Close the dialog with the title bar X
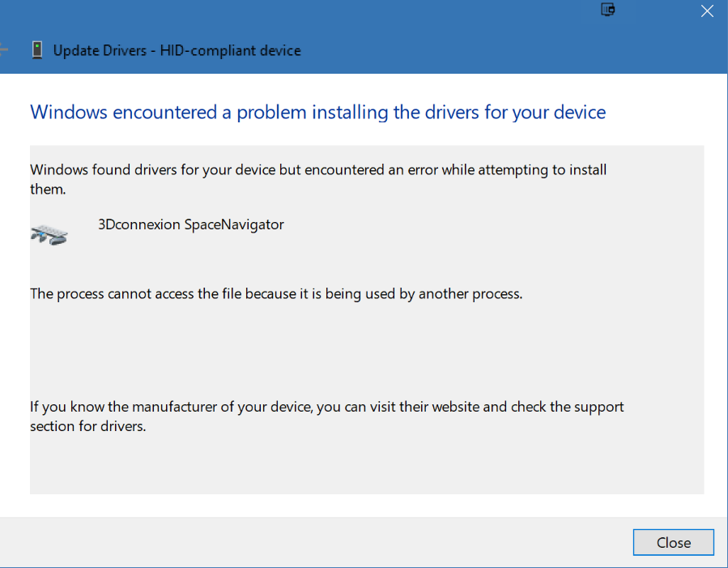Viewport: 728px width, 568px height. (x=707, y=11)
